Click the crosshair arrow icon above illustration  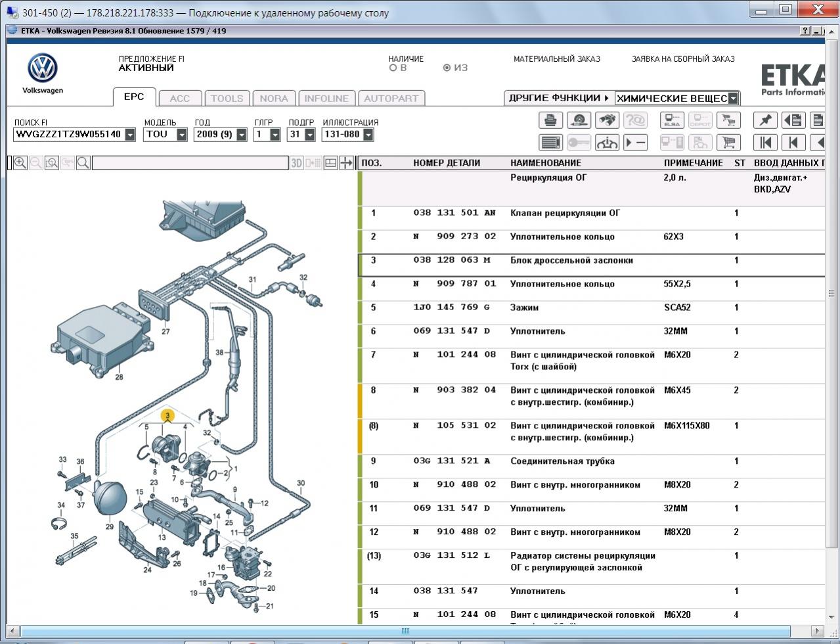click(x=346, y=163)
